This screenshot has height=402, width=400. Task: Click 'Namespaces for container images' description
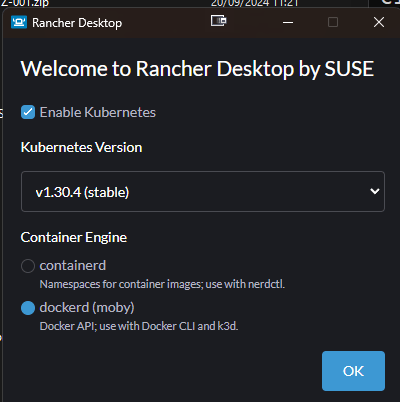pos(162,284)
